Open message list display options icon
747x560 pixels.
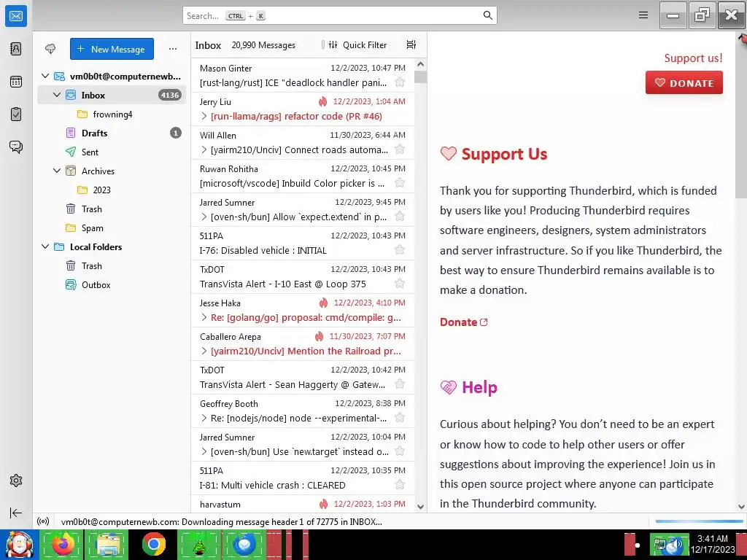click(x=411, y=44)
